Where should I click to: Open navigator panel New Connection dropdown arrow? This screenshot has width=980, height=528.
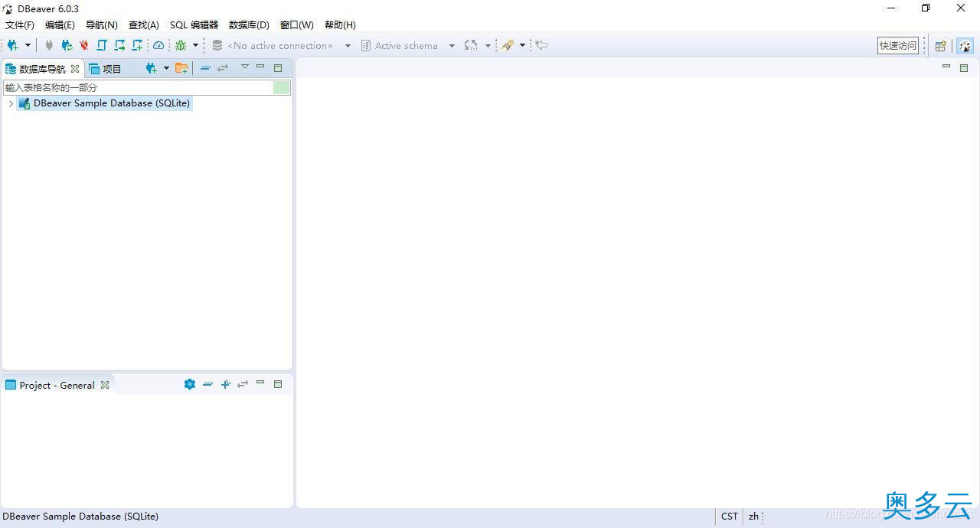click(x=166, y=68)
